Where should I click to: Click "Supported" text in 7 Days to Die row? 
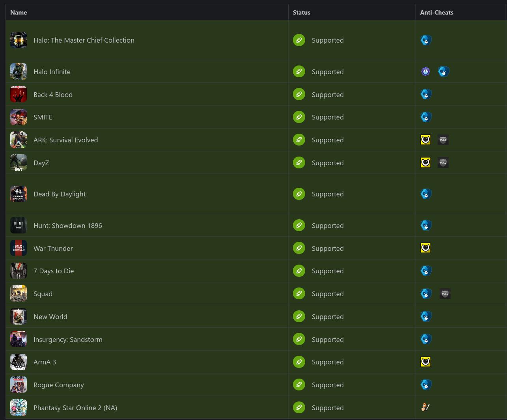[x=328, y=271]
